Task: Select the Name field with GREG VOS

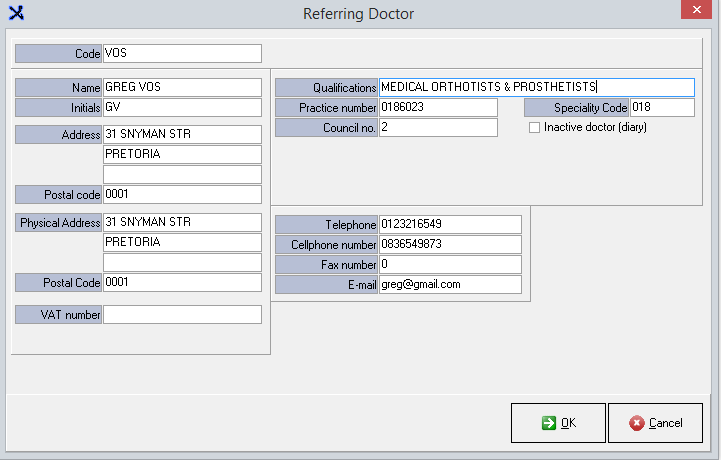Action: (182, 88)
